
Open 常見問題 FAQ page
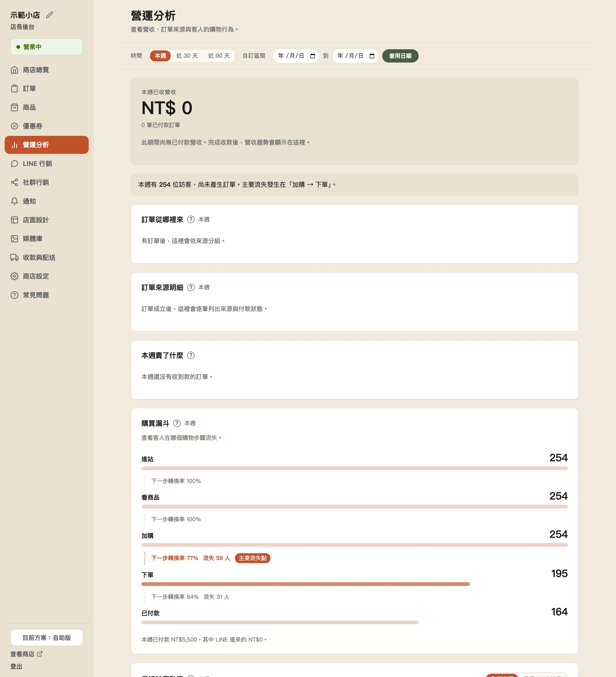tap(47, 295)
